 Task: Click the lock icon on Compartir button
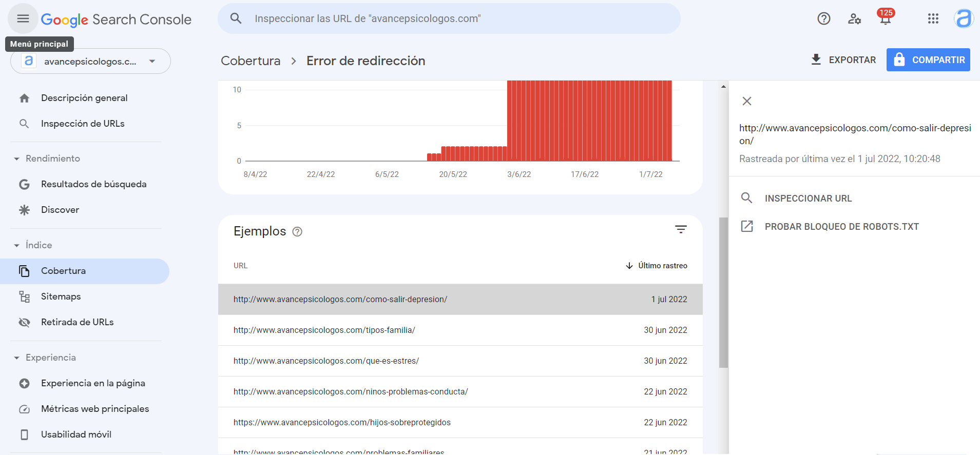[899, 60]
